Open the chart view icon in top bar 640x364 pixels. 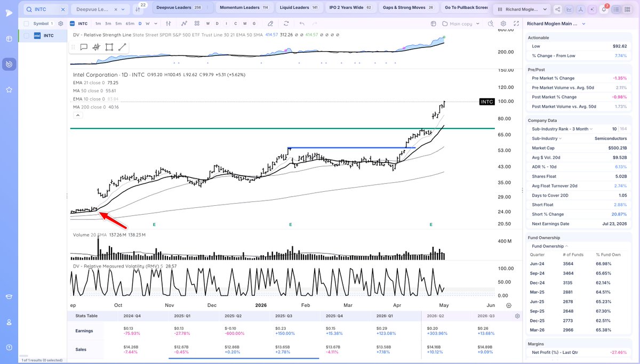(570, 10)
